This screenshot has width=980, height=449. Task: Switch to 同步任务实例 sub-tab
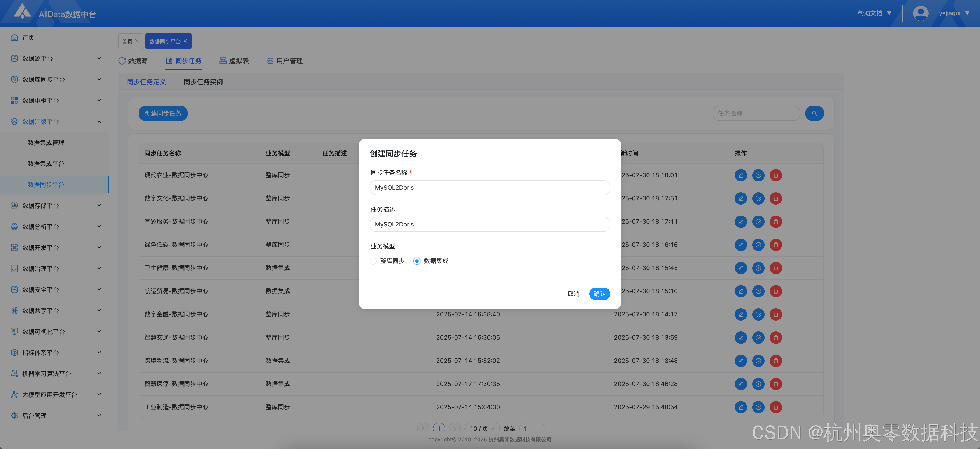[203, 82]
